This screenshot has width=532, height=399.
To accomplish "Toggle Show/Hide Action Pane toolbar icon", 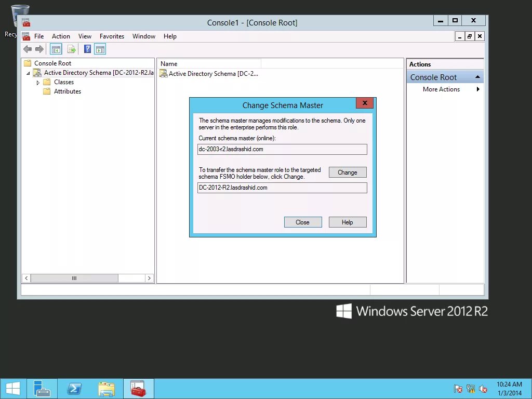I will pos(100,49).
